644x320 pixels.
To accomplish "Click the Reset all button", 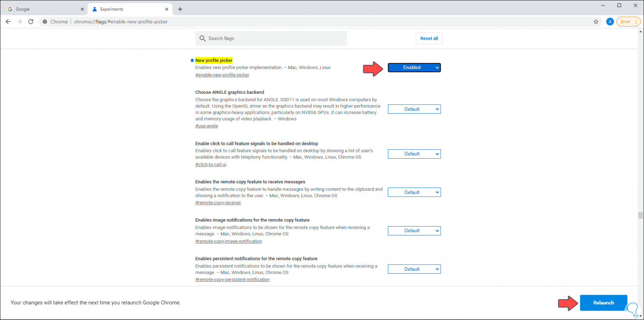I will (429, 38).
